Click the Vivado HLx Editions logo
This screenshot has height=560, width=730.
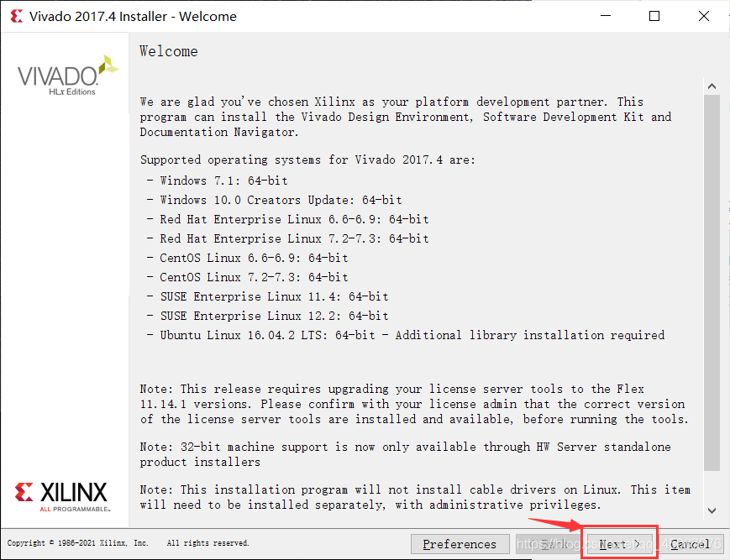(67, 76)
